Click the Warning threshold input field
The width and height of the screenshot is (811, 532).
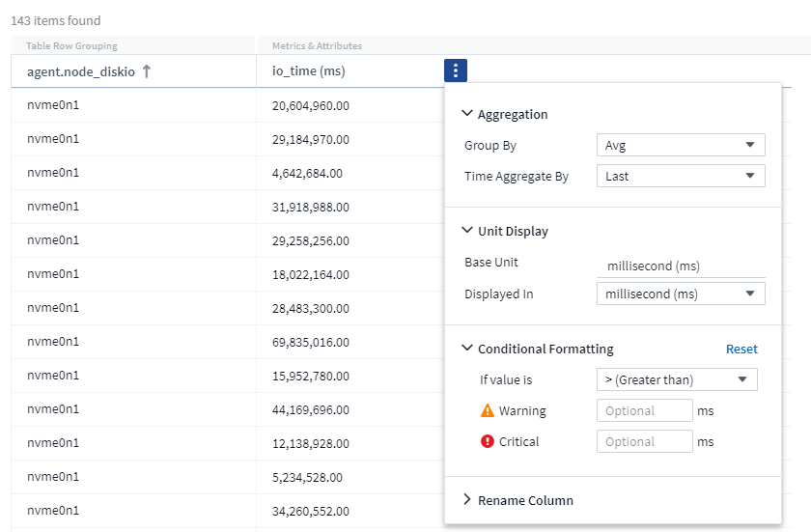click(644, 410)
